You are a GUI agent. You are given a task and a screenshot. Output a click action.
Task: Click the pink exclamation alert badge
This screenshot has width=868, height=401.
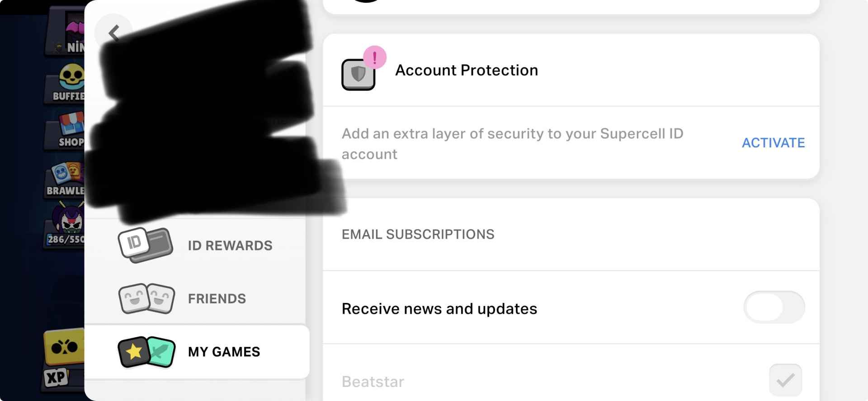[x=374, y=57]
